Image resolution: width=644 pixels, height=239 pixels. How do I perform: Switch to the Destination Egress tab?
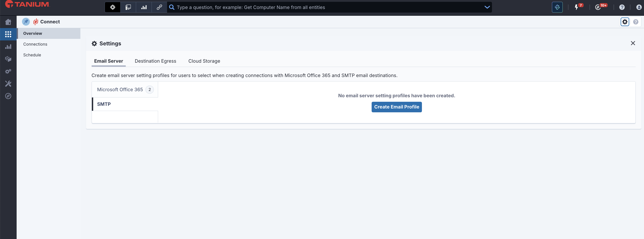(155, 61)
